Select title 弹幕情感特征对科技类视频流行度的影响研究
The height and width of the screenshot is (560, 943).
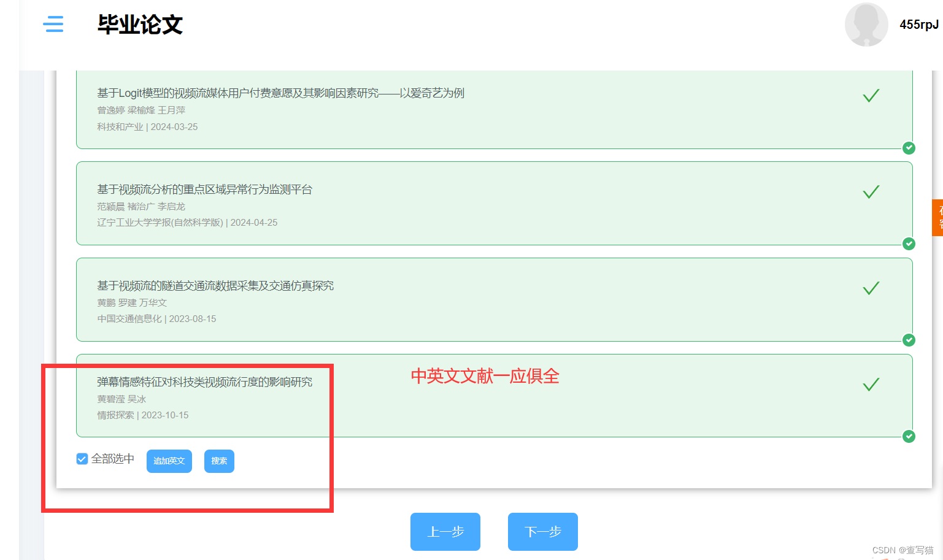204,382
